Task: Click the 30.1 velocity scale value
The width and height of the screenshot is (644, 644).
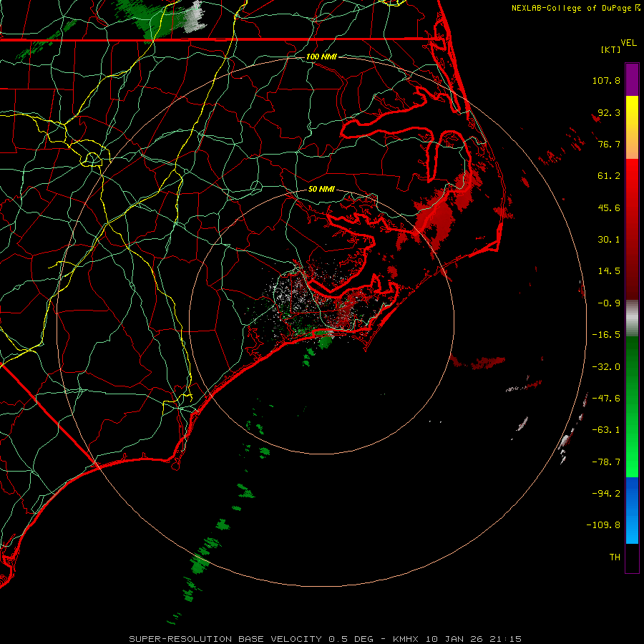Action: 609,240
